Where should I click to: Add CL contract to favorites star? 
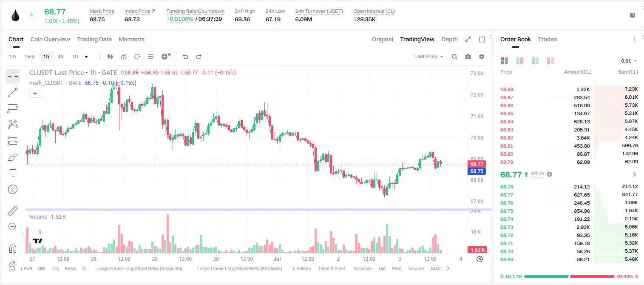point(31,15)
